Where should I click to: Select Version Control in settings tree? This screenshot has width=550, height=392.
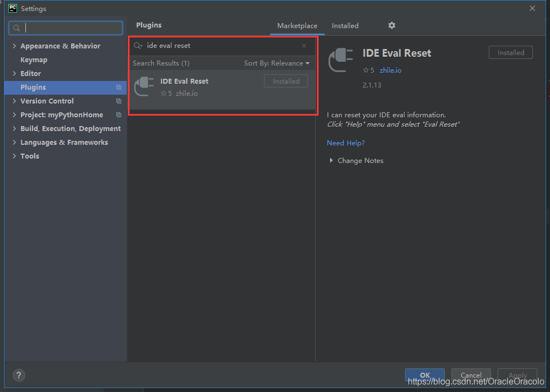coord(47,101)
